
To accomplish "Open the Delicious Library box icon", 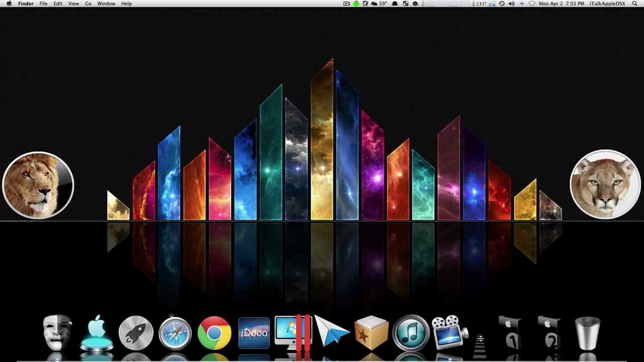I will (x=371, y=332).
